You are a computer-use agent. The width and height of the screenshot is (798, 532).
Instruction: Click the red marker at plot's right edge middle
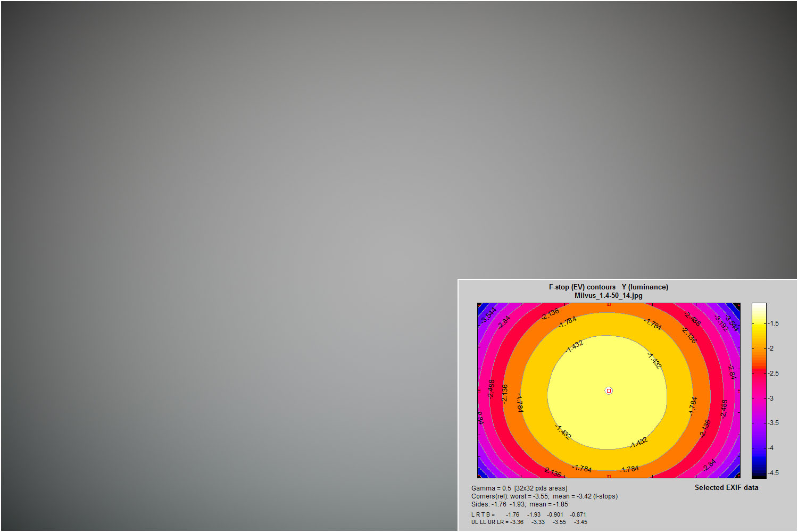(x=739, y=390)
